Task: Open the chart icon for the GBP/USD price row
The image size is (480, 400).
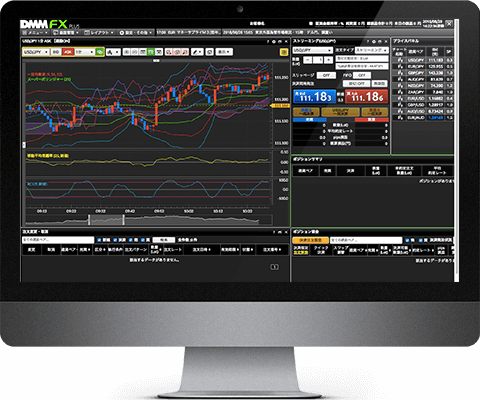Action: coord(400,105)
